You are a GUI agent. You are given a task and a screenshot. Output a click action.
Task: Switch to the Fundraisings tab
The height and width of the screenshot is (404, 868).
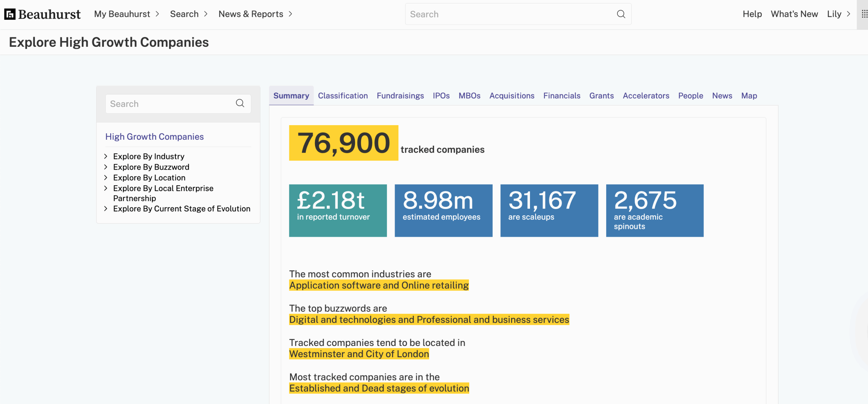pyautogui.click(x=400, y=96)
